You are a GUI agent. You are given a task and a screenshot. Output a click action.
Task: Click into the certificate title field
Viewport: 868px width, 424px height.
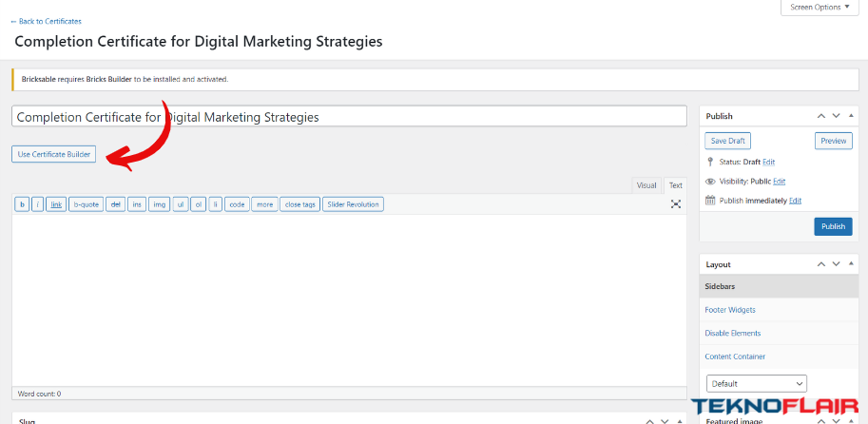(349, 117)
